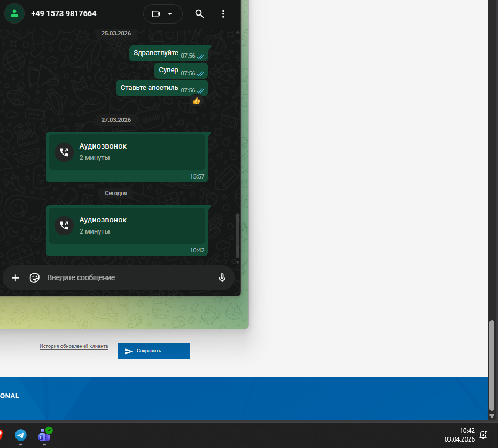Click the 27.03.2026 date label

116,120
